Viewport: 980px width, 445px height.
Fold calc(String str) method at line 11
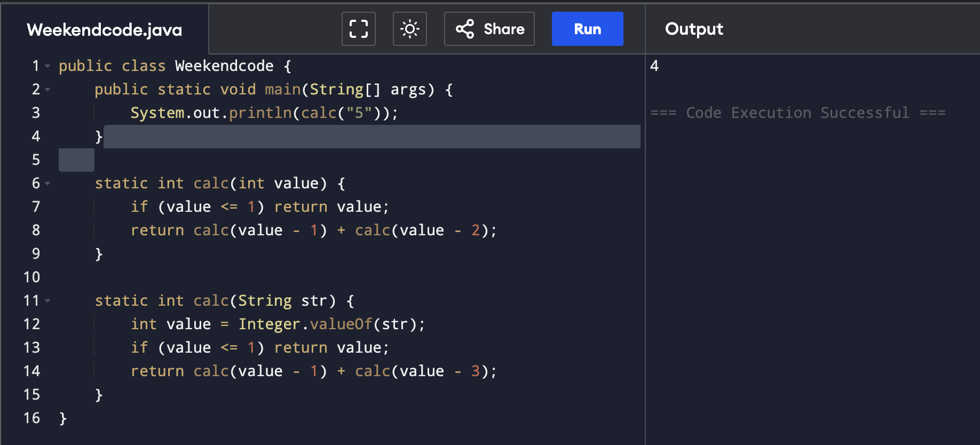tap(48, 301)
